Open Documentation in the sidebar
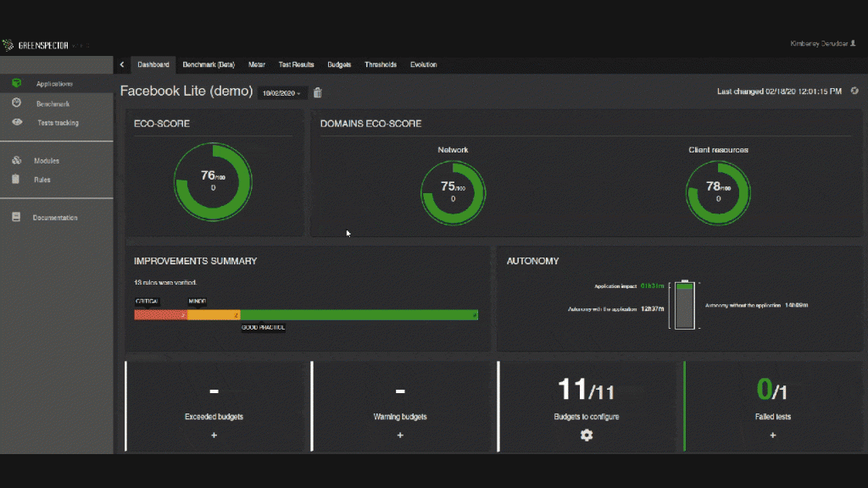The image size is (868, 488). click(55, 218)
